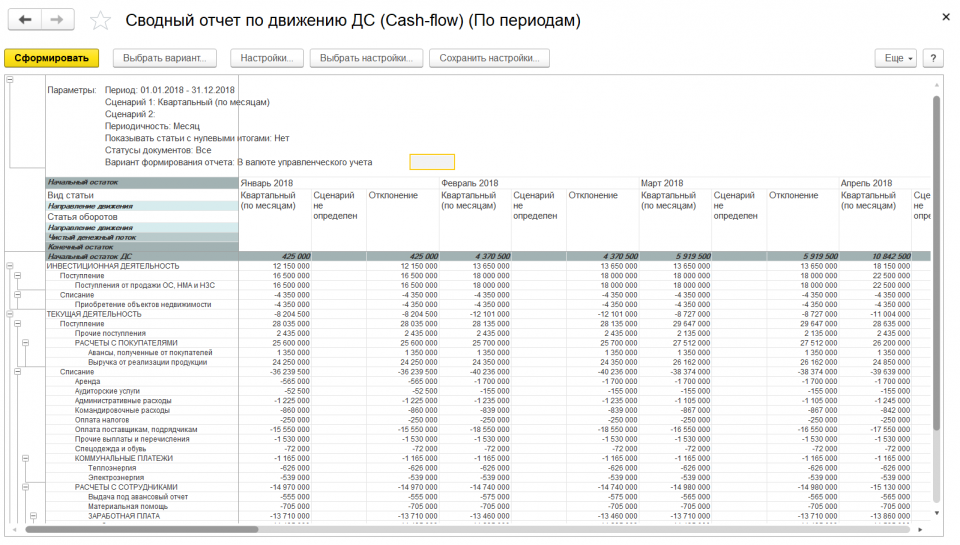Viewport: 960px width, 545px height.
Task: Select Поступления от продажи ОС, НМА и НЗС row
Action: (x=144, y=285)
